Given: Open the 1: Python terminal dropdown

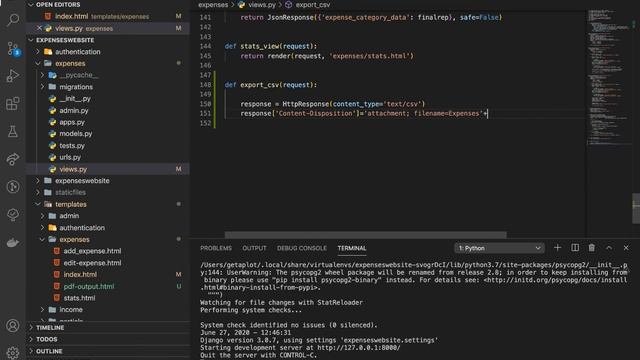Looking at the screenshot, I should point(500,248).
